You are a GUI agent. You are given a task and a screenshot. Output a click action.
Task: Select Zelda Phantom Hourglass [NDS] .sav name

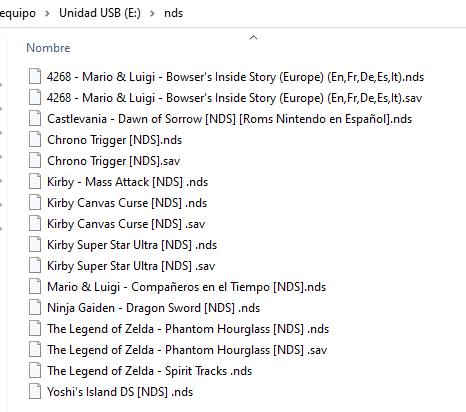(187, 350)
